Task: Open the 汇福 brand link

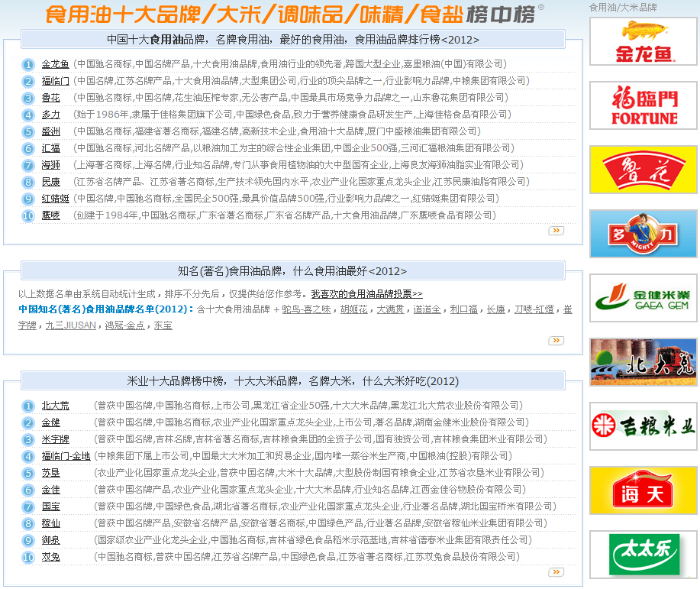Action: tap(51, 148)
